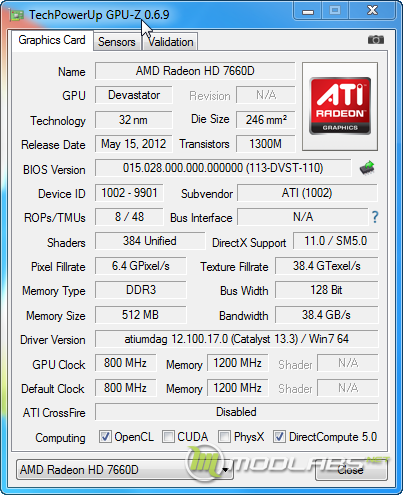Click the Memory Type value DDR3

(141, 290)
